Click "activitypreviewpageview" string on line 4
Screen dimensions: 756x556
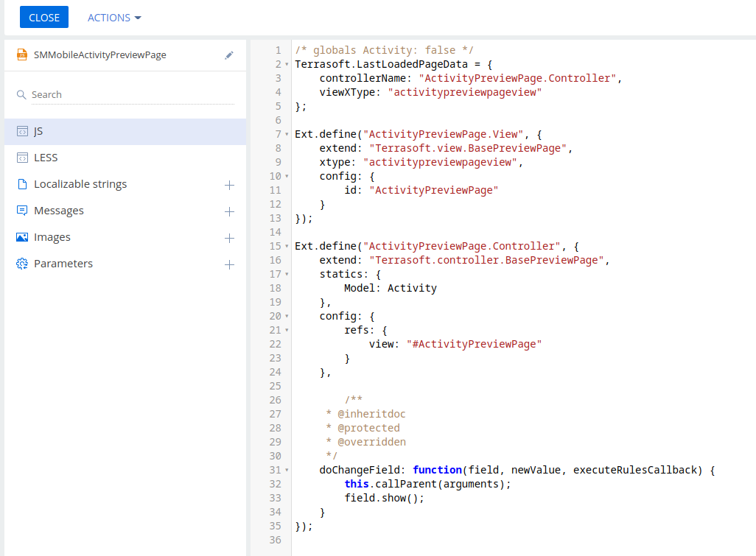point(465,92)
